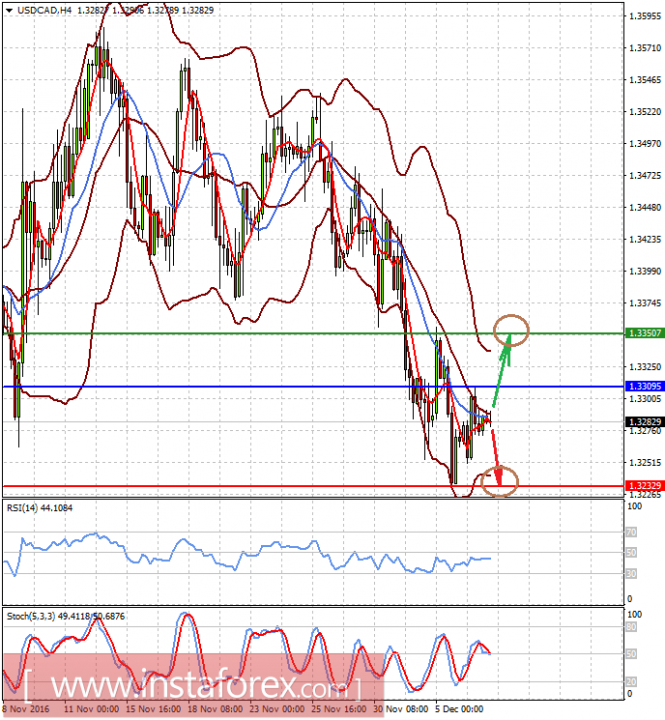The width and height of the screenshot is (665, 720).
Task: Click the lower brown target circle
Action: coord(500,481)
